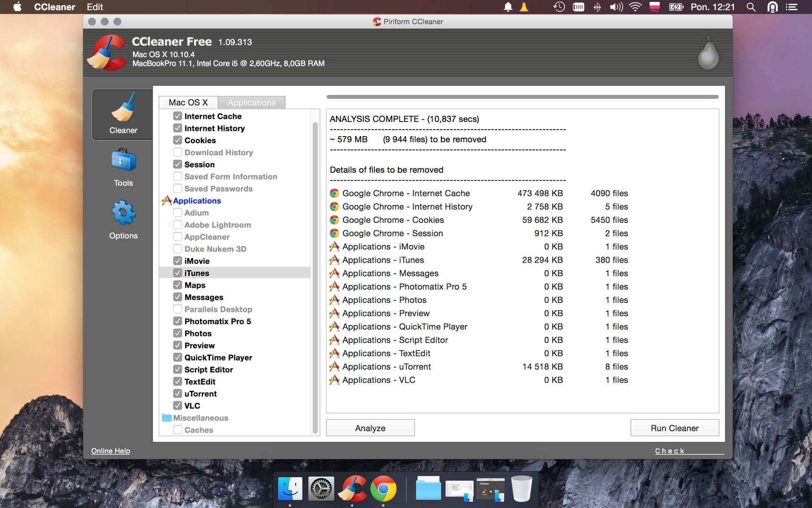Open the Tools section toolbox icon
The image size is (812, 508).
tap(123, 160)
